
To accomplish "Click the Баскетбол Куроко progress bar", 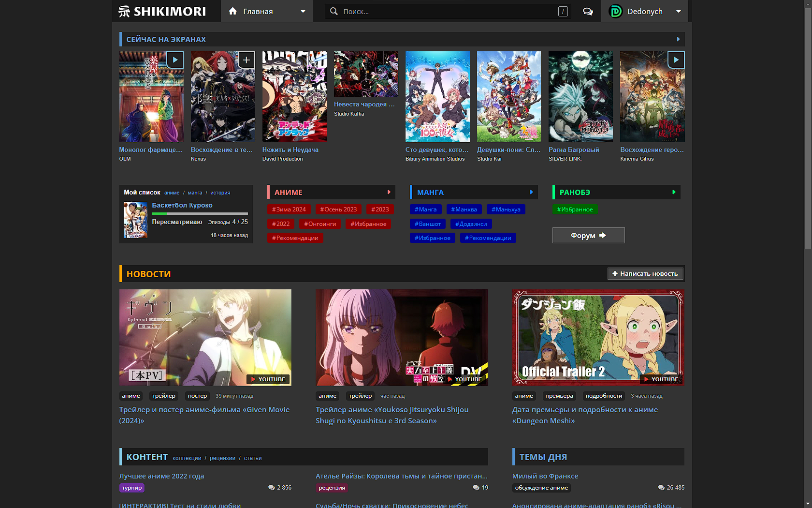I will pos(200,213).
